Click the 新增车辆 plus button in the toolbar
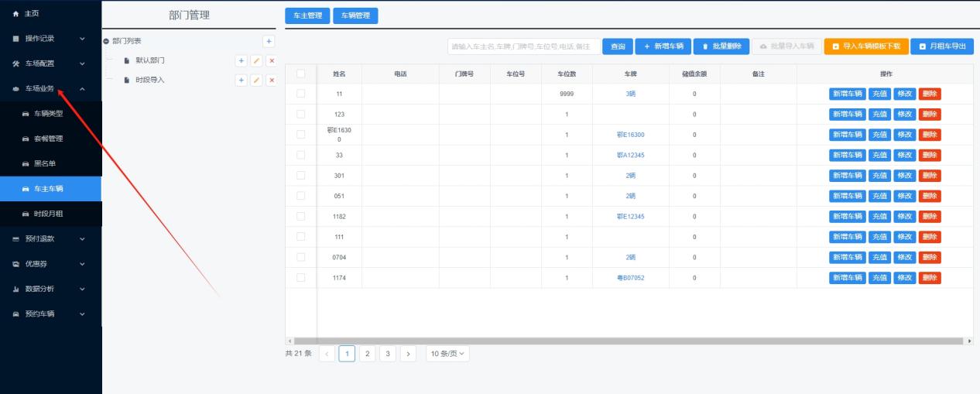The height and width of the screenshot is (394, 980). pyautogui.click(x=663, y=46)
